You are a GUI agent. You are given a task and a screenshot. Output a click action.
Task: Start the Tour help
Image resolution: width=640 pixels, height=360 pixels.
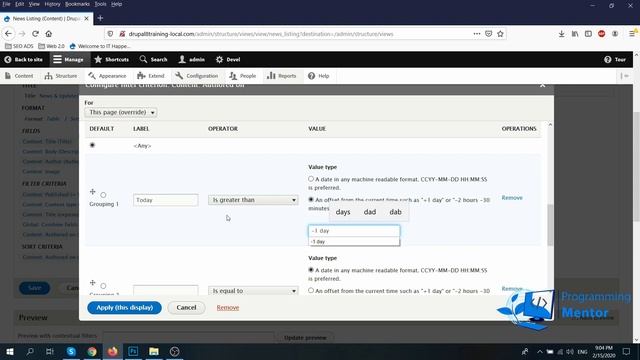(615, 60)
